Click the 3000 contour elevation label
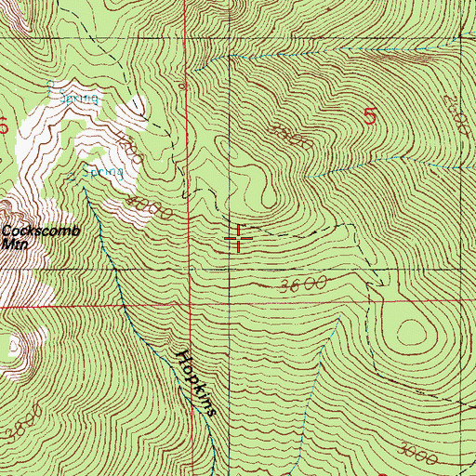The image size is (476, 476). point(417,454)
